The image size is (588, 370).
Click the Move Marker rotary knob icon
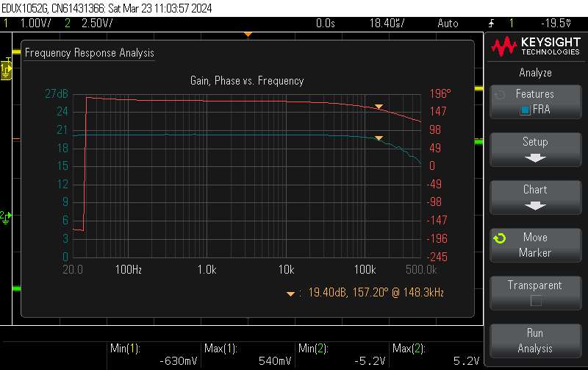point(500,238)
